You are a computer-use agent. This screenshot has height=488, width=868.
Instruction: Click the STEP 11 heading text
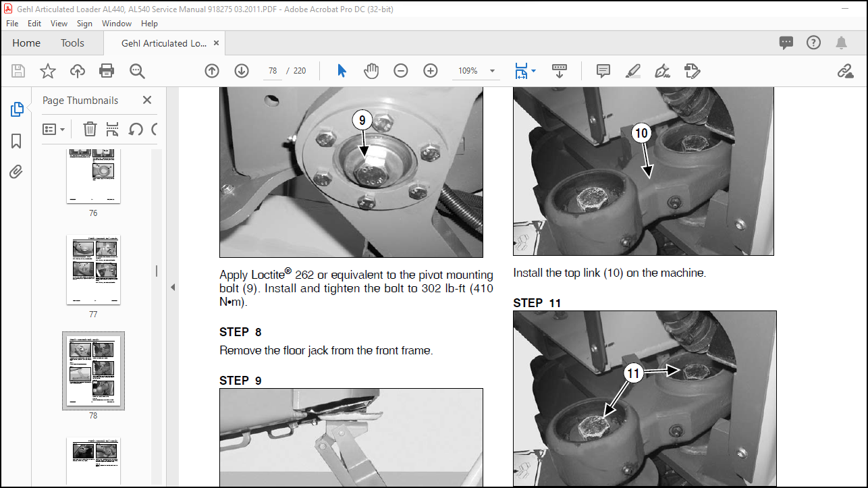[x=537, y=303]
